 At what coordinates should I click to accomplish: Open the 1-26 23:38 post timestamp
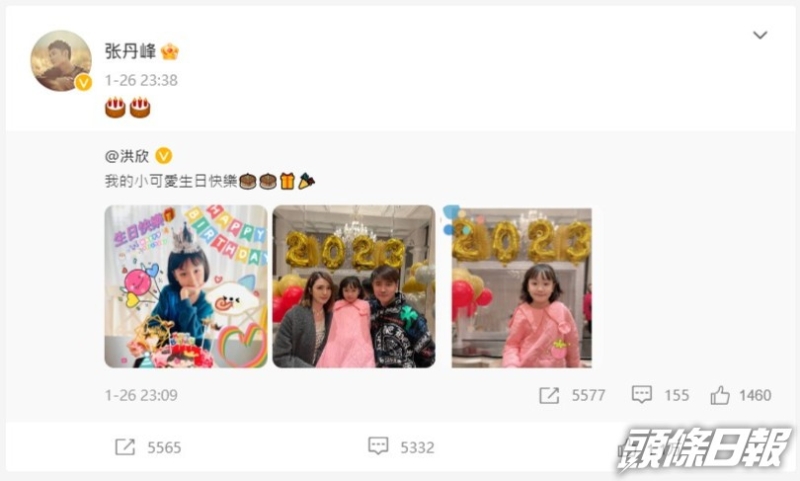click(x=141, y=80)
